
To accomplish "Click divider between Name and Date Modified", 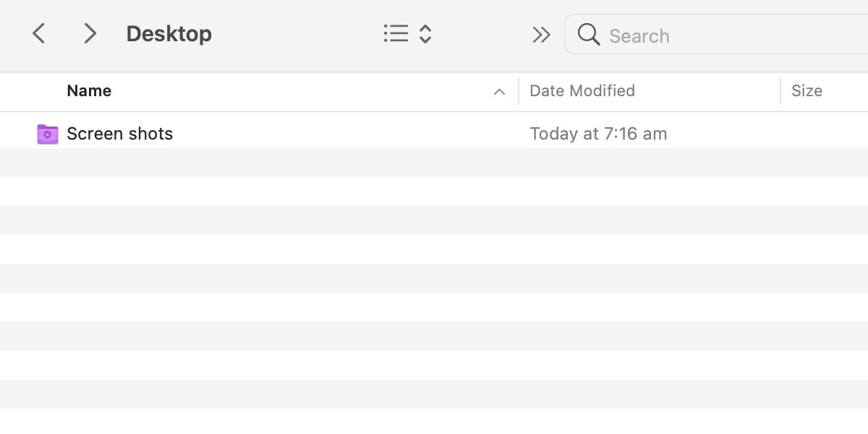I will (x=519, y=91).
